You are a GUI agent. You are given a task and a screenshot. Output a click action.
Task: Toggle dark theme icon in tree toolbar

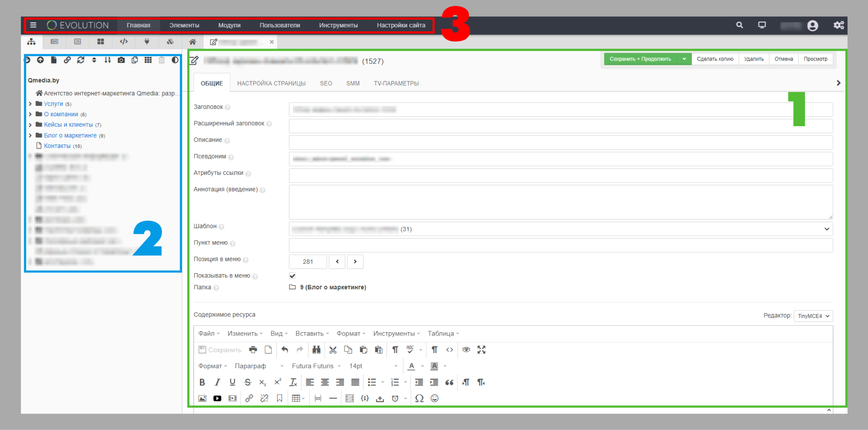(x=175, y=60)
